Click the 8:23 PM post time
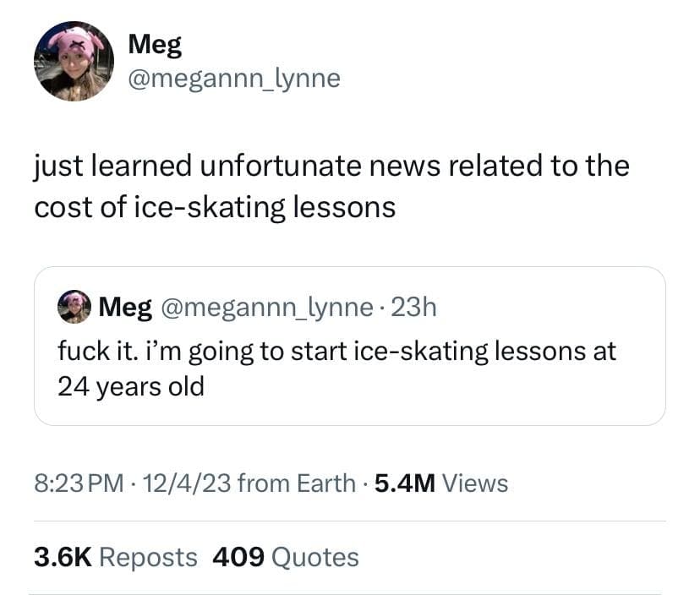700x595 pixels. pyautogui.click(x=81, y=483)
